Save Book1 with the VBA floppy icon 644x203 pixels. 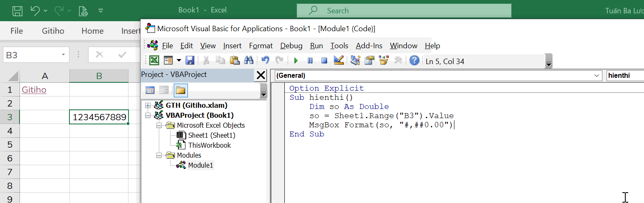(190, 61)
